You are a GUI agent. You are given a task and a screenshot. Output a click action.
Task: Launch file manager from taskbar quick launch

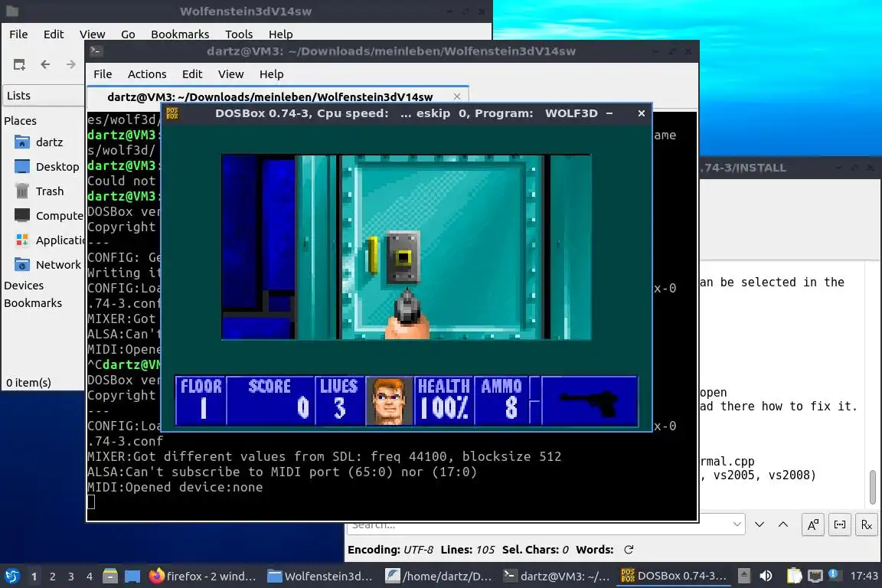pyautogui.click(x=110, y=577)
